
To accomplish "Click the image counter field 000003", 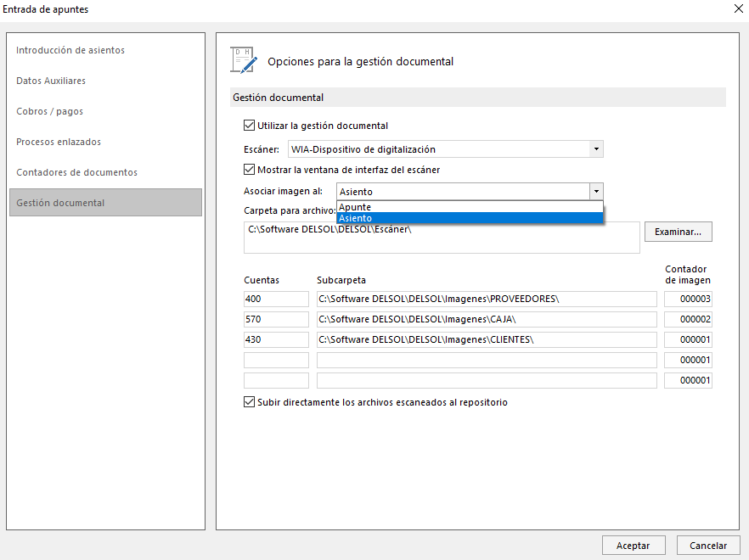I will coord(689,299).
